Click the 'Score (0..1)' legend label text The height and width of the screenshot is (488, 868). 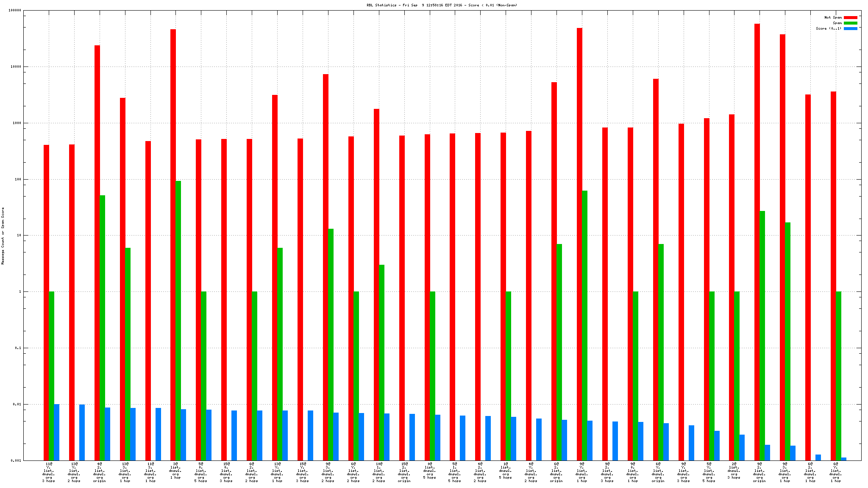tap(829, 29)
